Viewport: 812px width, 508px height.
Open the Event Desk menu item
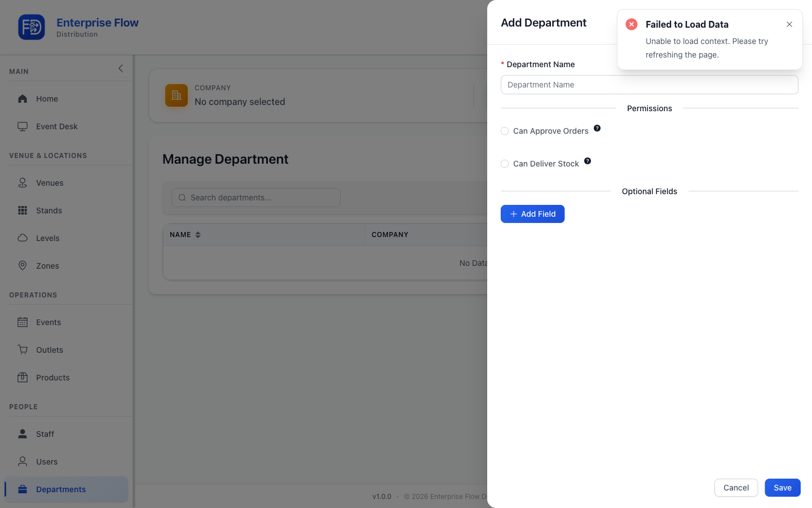67,126
